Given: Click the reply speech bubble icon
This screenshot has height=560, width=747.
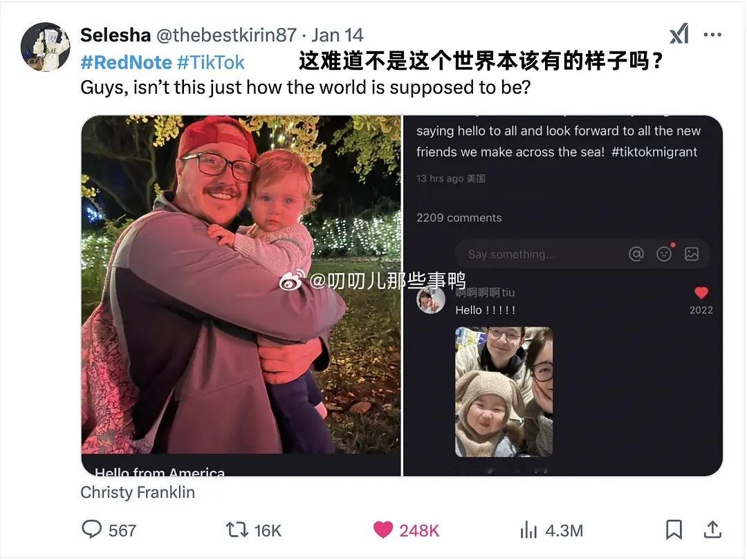Looking at the screenshot, I should (x=91, y=529).
